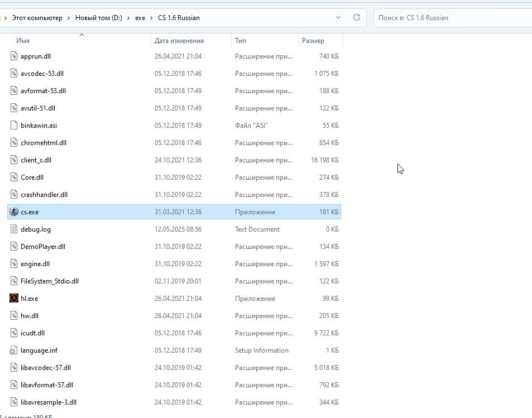Select the DemoPlayer.dll file name
The image size is (532, 418).
pos(43,247)
